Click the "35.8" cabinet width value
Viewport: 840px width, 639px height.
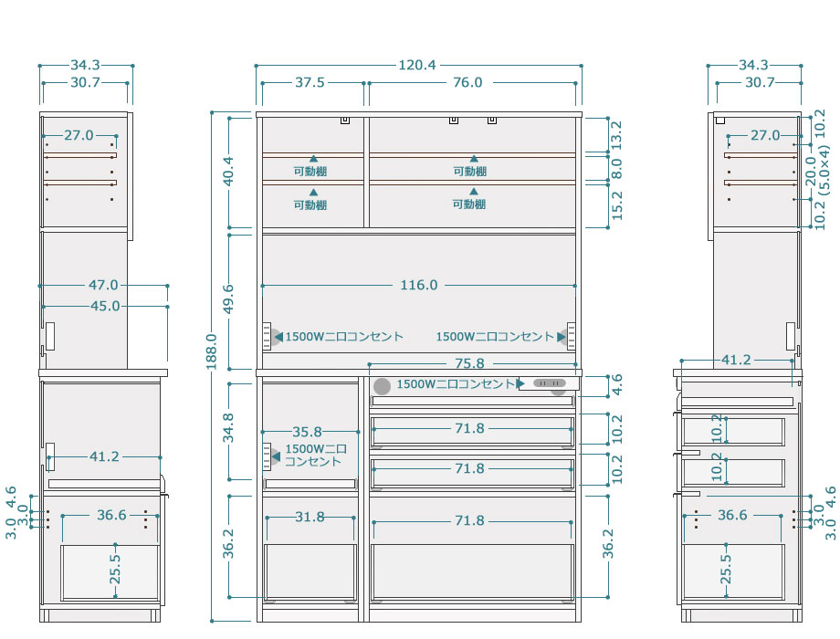[x=307, y=432]
